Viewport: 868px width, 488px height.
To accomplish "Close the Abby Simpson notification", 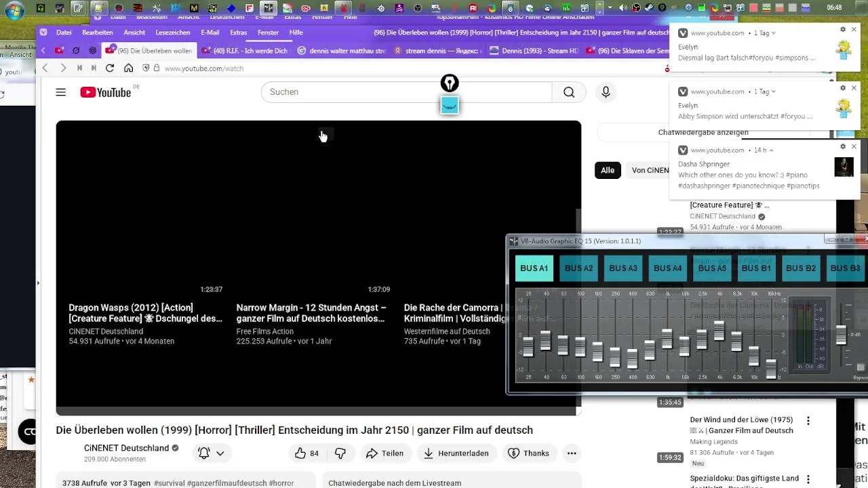I will (x=854, y=88).
